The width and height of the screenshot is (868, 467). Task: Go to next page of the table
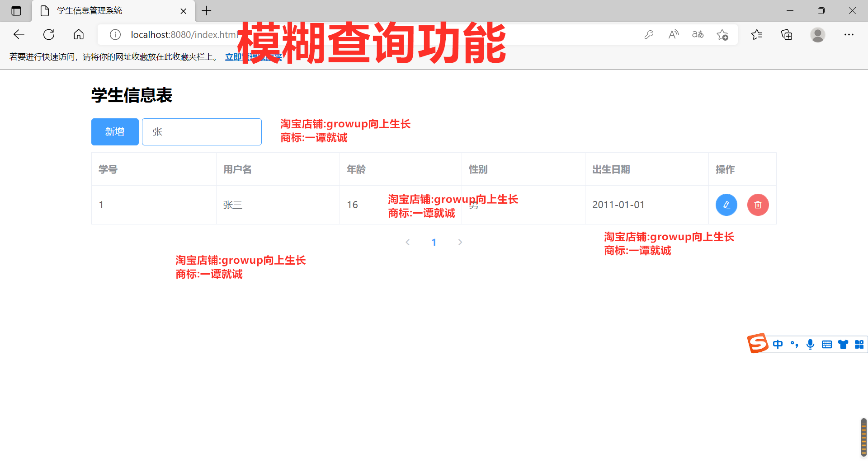pos(460,243)
